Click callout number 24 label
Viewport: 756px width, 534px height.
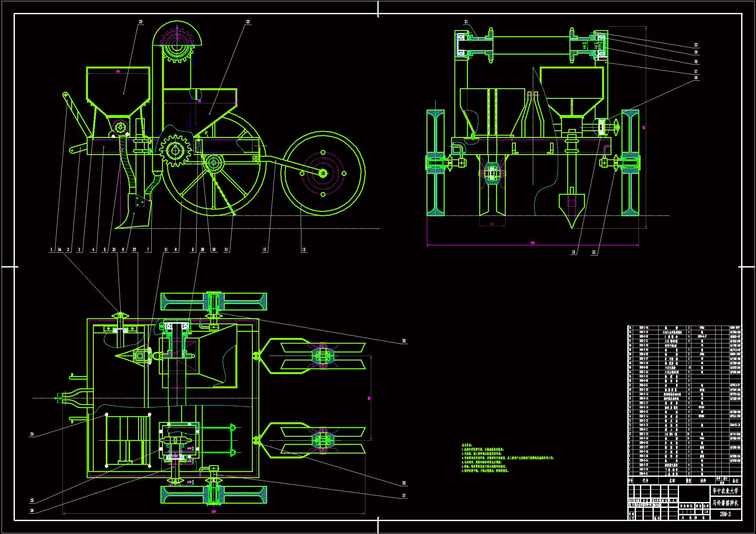coord(32,434)
